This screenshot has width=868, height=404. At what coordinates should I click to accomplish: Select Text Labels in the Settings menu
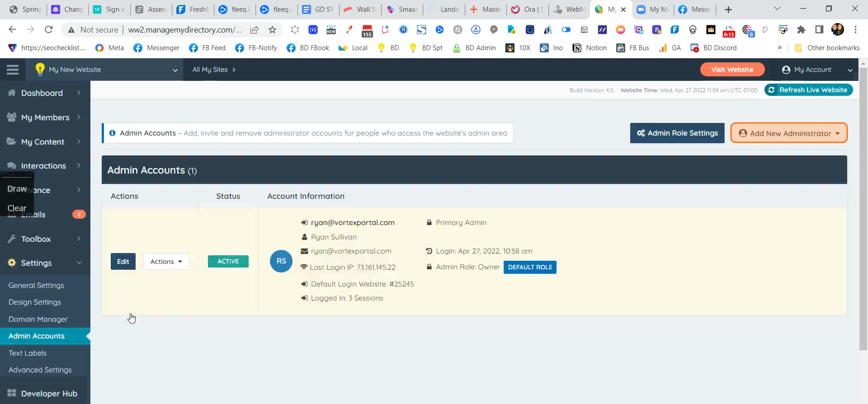pos(28,353)
